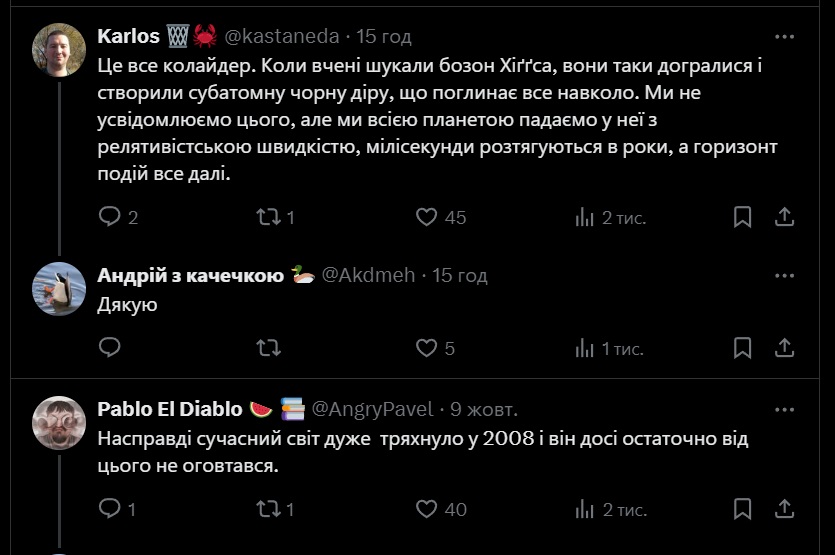Repost Karlos's tweet about the collider
The height and width of the screenshot is (555, 835).
(268, 217)
